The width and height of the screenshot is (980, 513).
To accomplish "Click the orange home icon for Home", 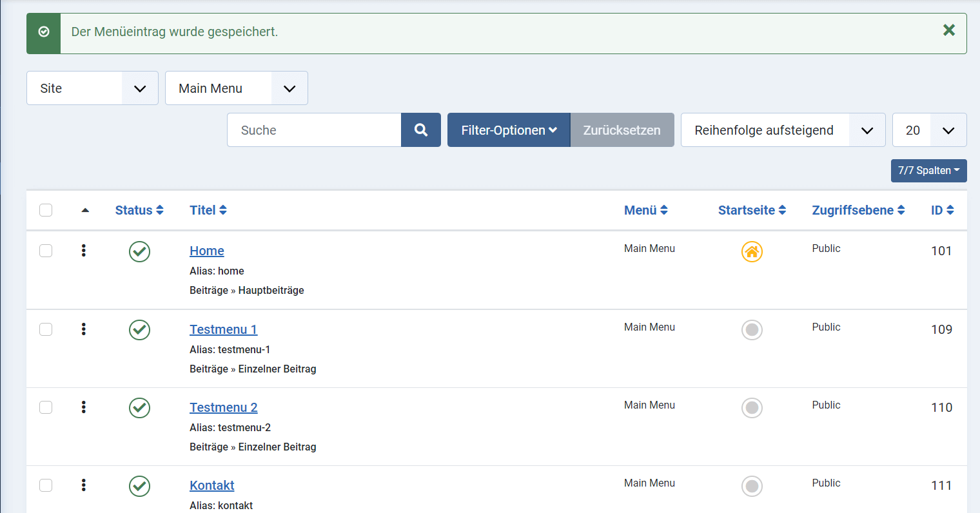I will pos(752,251).
